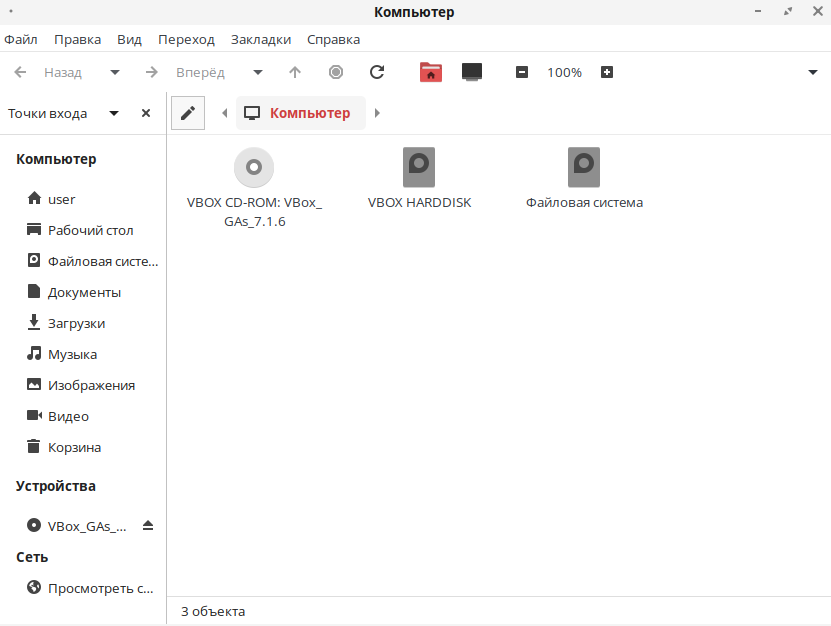Open Загрузки in the sidebar
Viewport: 831px width, 626px height.
click(x=76, y=323)
